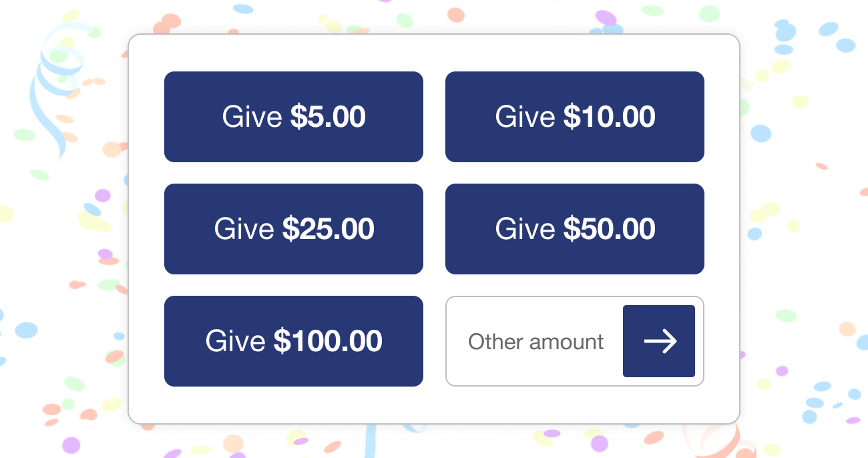The height and width of the screenshot is (458, 868).
Task: Pick the smallest donation button, Give $5.00
Action: click(294, 117)
